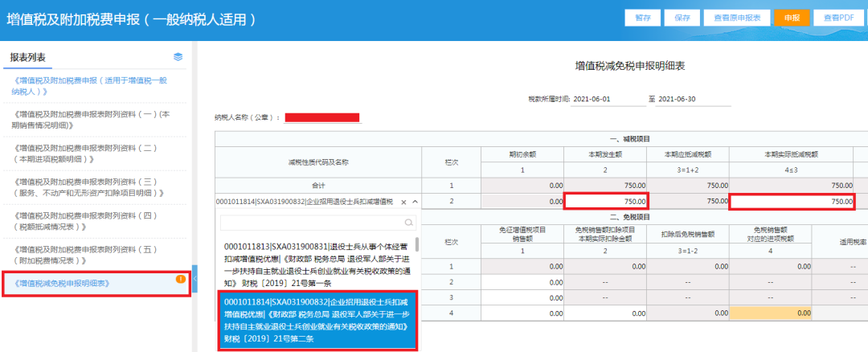
Task: Click the 报表列表 header tab
Action: (x=27, y=58)
